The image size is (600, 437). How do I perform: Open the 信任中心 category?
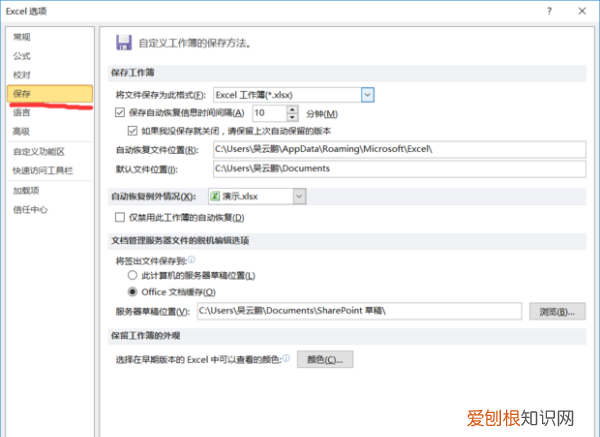(x=31, y=209)
